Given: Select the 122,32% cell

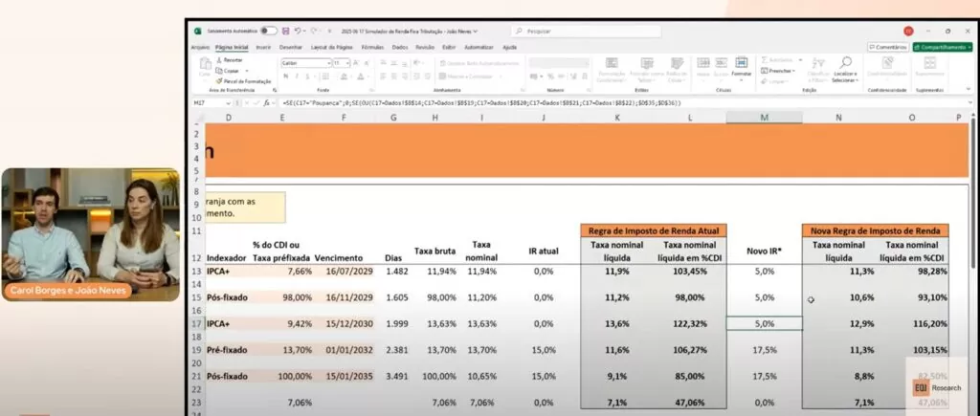Looking at the screenshot, I should (690, 324).
